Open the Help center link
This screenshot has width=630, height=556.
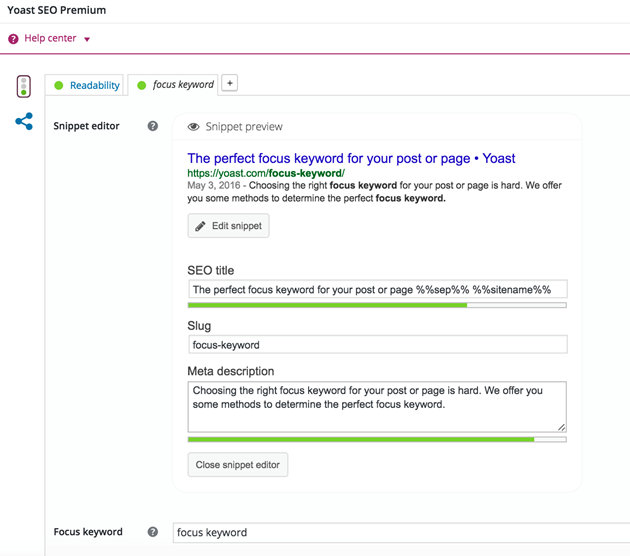50,38
